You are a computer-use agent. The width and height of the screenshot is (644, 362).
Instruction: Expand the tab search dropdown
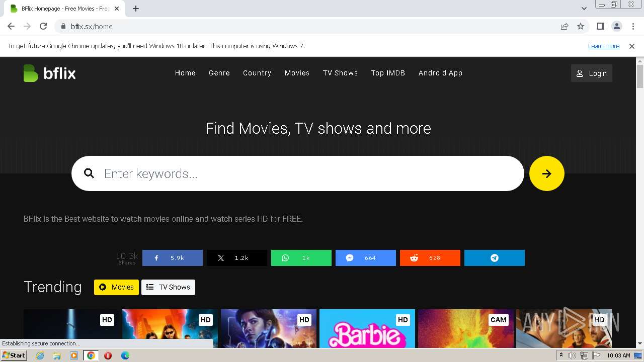tap(584, 9)
